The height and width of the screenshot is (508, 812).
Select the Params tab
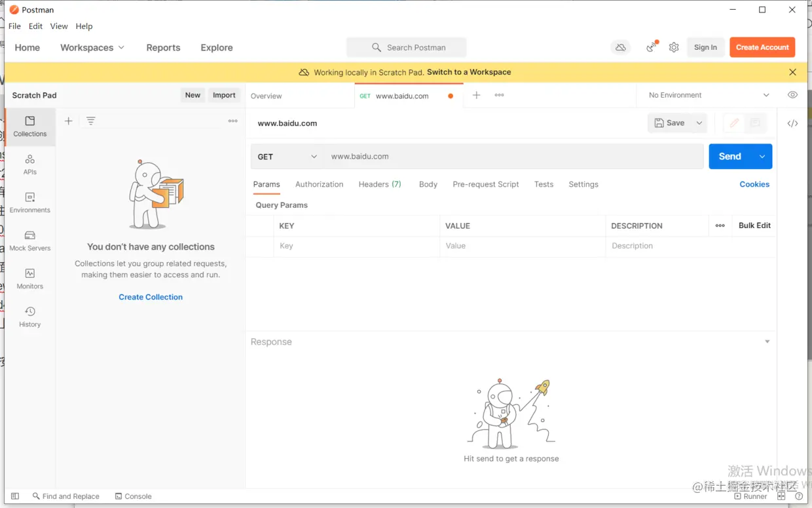click(267, 184)
